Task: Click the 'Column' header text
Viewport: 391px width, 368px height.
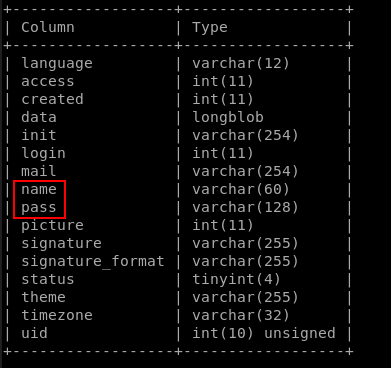Action: coord(48,27)
